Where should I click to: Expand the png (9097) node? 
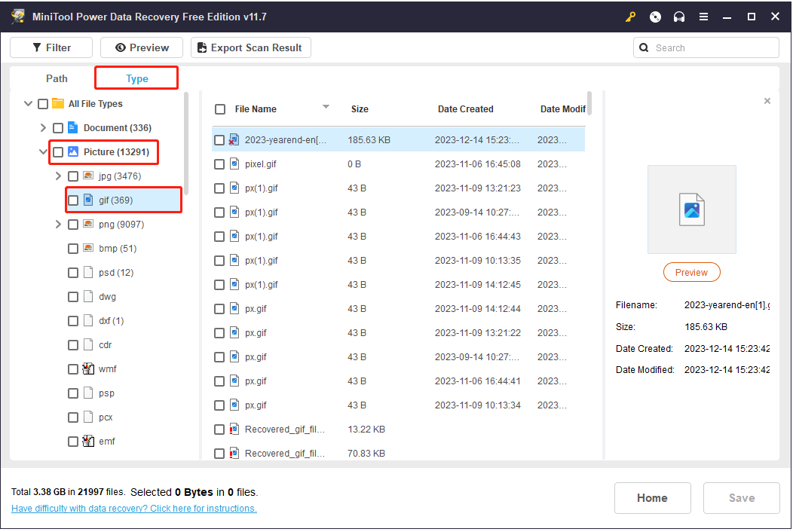[57, 224]
